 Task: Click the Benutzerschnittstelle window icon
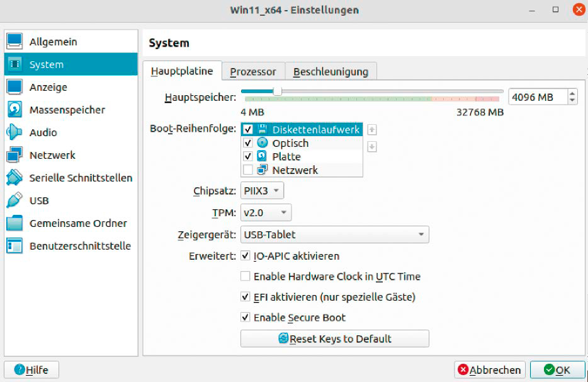14,246
